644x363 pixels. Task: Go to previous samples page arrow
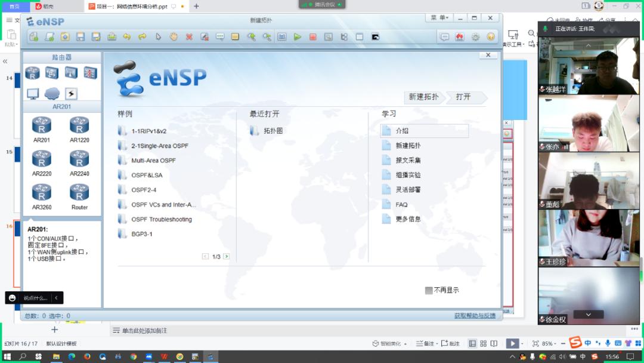click(205, 257)
